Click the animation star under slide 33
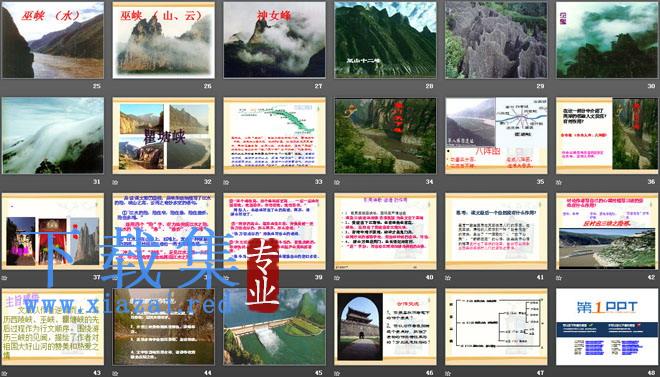 pyautogui.click(x=226, y=183)
